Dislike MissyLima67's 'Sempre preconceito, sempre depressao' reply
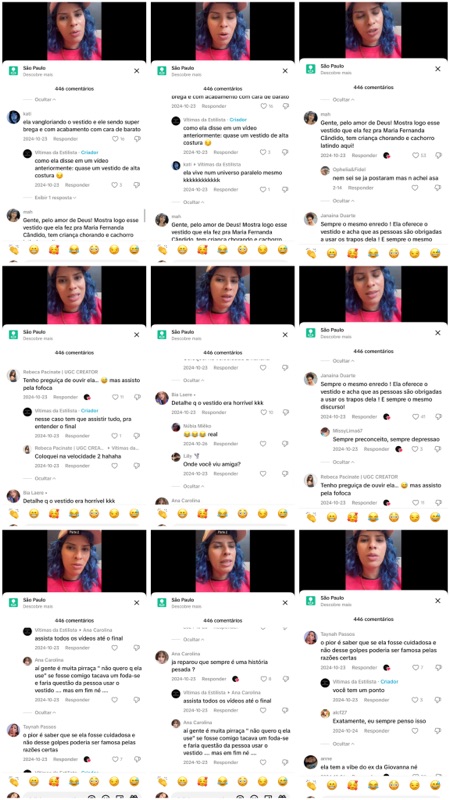The image size is (450, 800). point(438,449)
